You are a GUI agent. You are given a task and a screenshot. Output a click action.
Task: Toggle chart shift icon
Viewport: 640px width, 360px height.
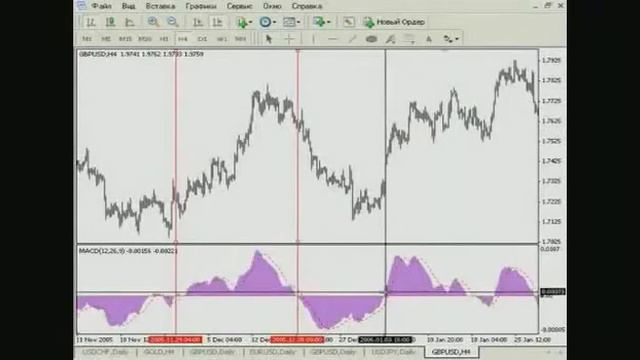pos(217,22)
